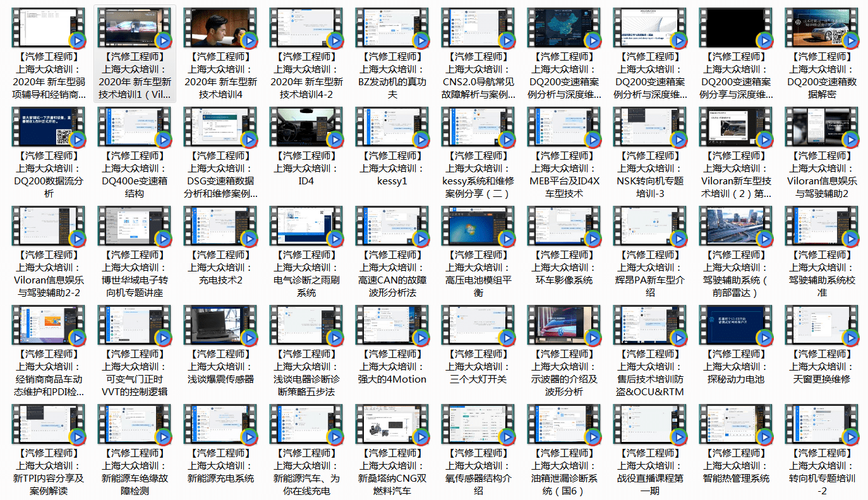Select the 三个大灯开关 video file
The width and height of the screenshot is (868, 500).
pos(478,326)
